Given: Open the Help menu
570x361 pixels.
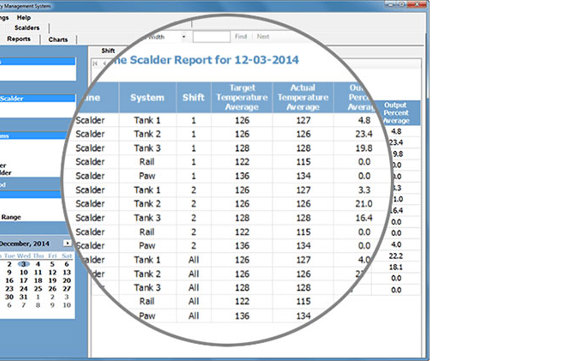Looking at the screenshot, I should point(24,17).
